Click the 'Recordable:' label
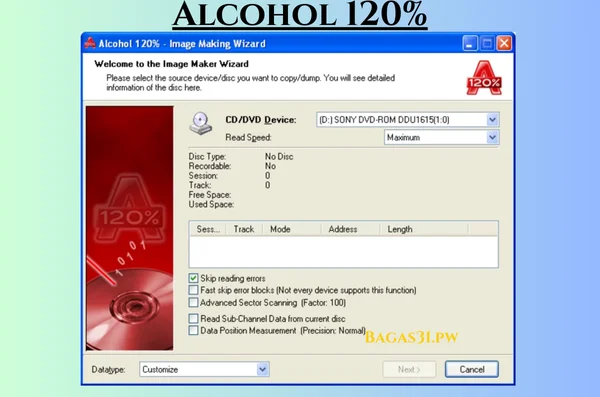The width and height of the screenshot is (600, 397). [x=210, y=166]
